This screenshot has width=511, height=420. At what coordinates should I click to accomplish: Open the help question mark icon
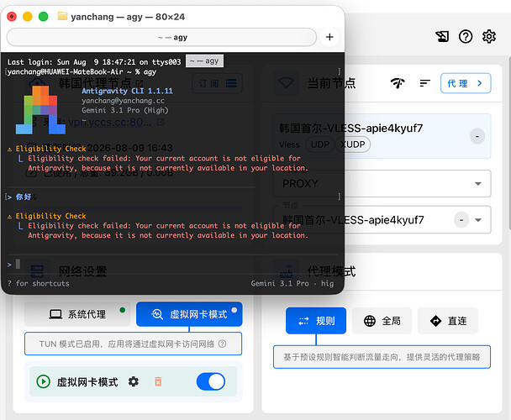pos(466,36)
